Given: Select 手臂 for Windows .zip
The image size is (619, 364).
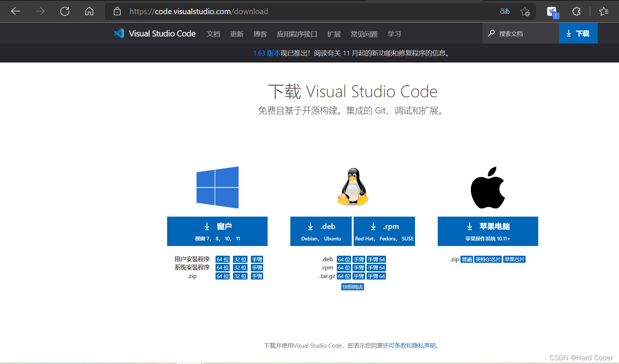Looking at the screenshot, I should click(257, 276).
